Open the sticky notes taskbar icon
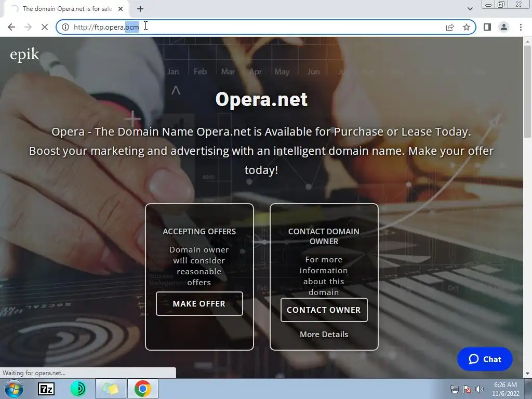Viewport: 532px width, 399px height. pos(111,389)
